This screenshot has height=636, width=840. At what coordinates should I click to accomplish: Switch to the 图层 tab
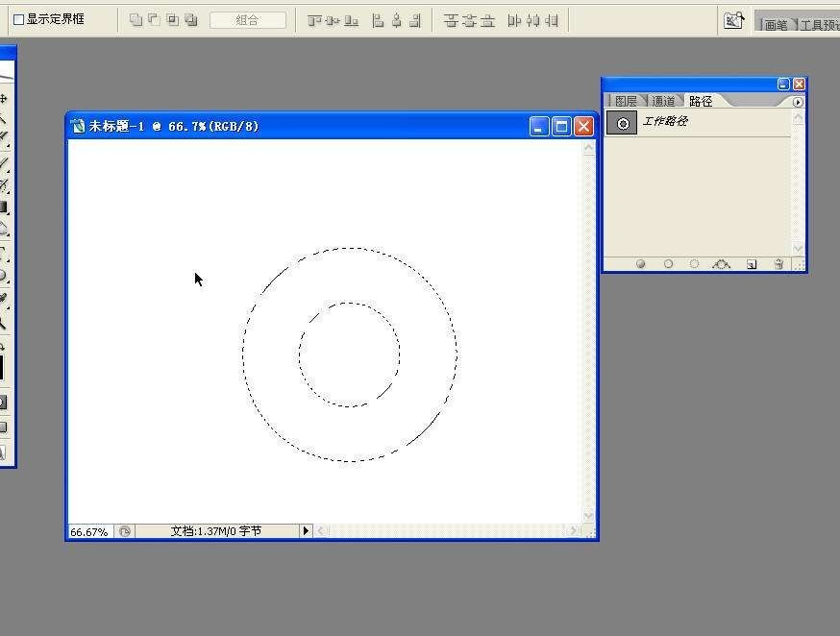(x=628, y=99)
